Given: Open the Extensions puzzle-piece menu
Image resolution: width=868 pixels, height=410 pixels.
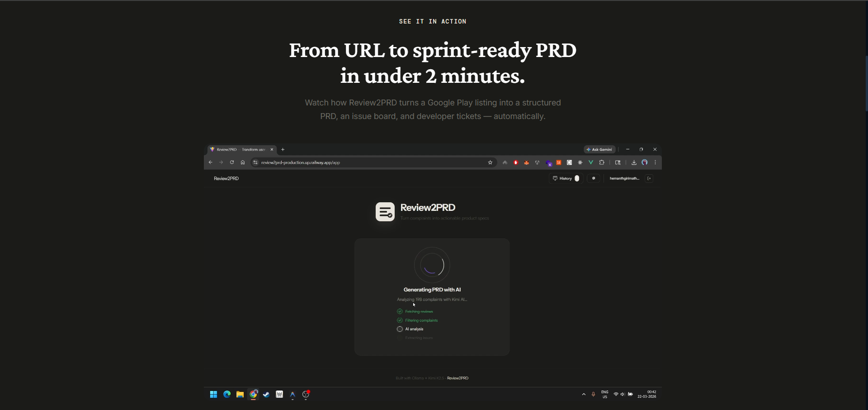Looking at the screenshot, I should [x=602, y=162].
